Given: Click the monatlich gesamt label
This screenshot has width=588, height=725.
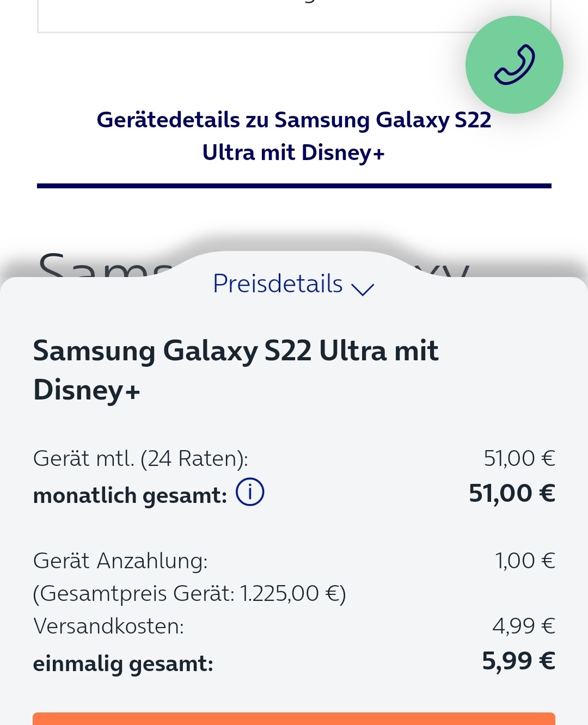Looking at the screenshot, I should (130, 495).
